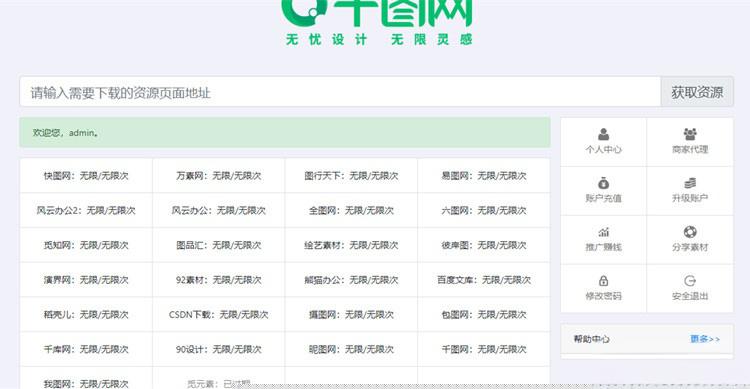Open the 更多>> help link
This screenshot has height=389, width=750.
click(x=705, y=339)
